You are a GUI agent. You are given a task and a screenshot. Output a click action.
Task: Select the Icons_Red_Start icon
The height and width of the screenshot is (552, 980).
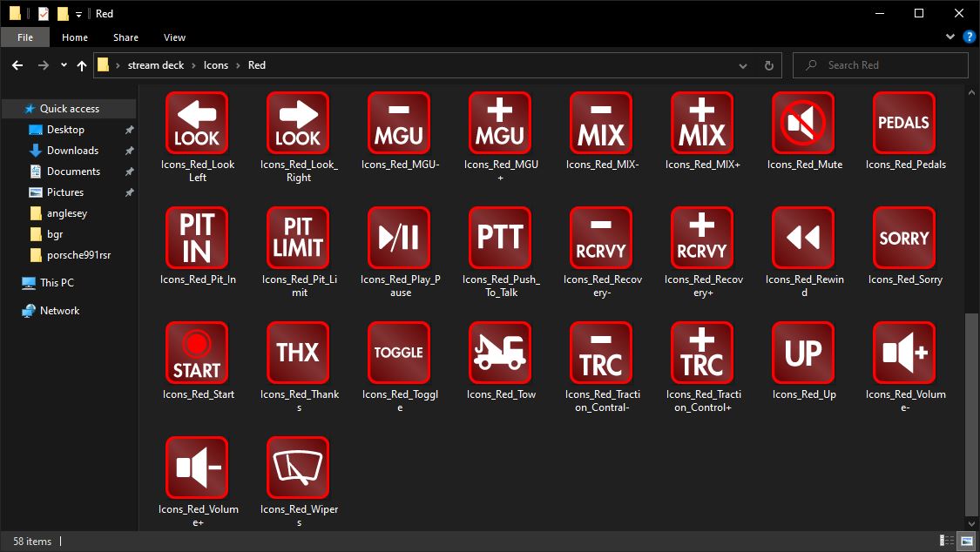click(196, 353)
